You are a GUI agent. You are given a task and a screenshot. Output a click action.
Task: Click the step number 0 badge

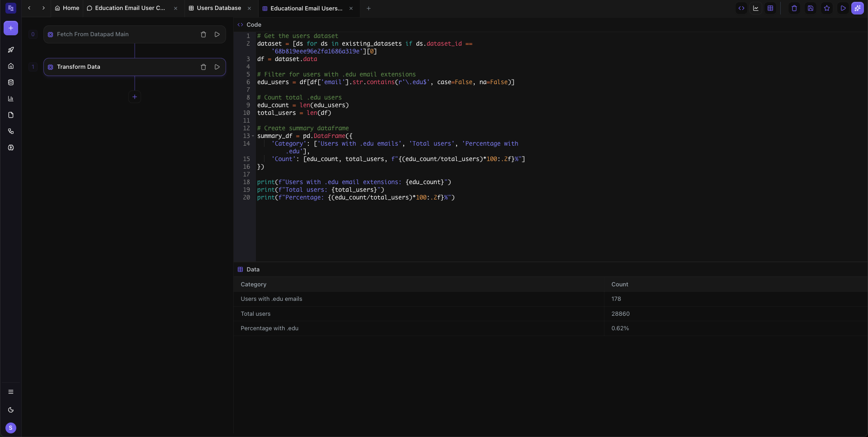click(33, 34)
